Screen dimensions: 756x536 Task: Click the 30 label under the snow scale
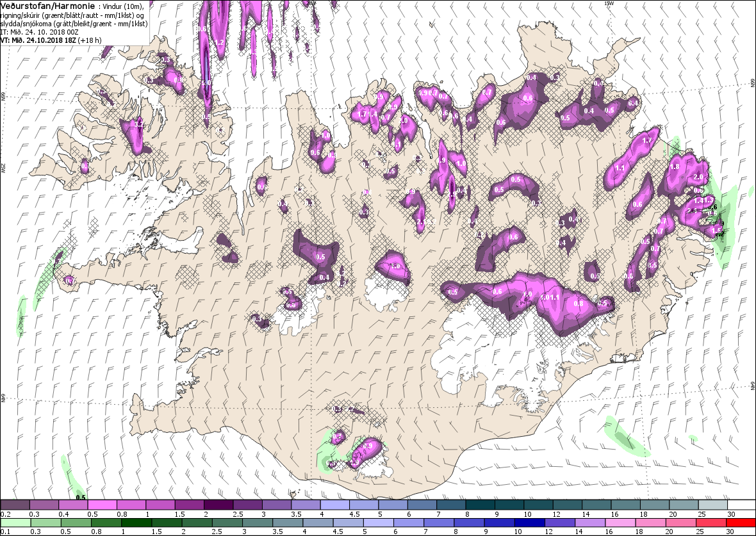[x=732, y=514]
